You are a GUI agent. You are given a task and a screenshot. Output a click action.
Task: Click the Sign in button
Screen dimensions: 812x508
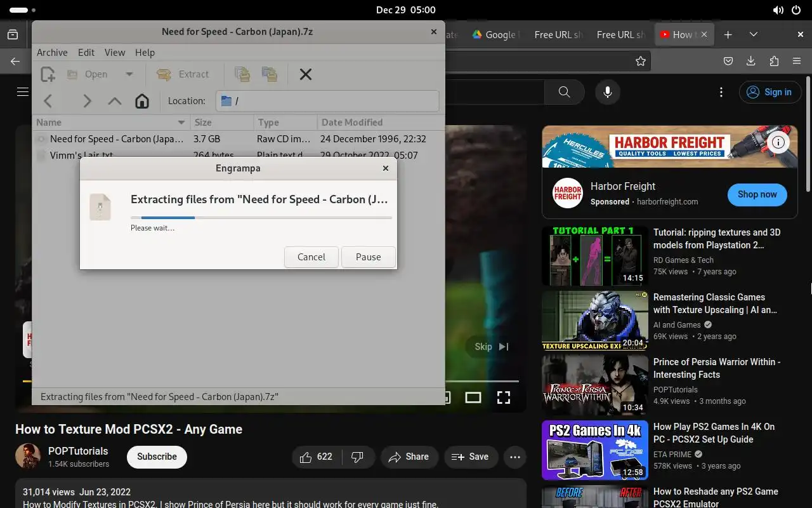coord(769,92)
